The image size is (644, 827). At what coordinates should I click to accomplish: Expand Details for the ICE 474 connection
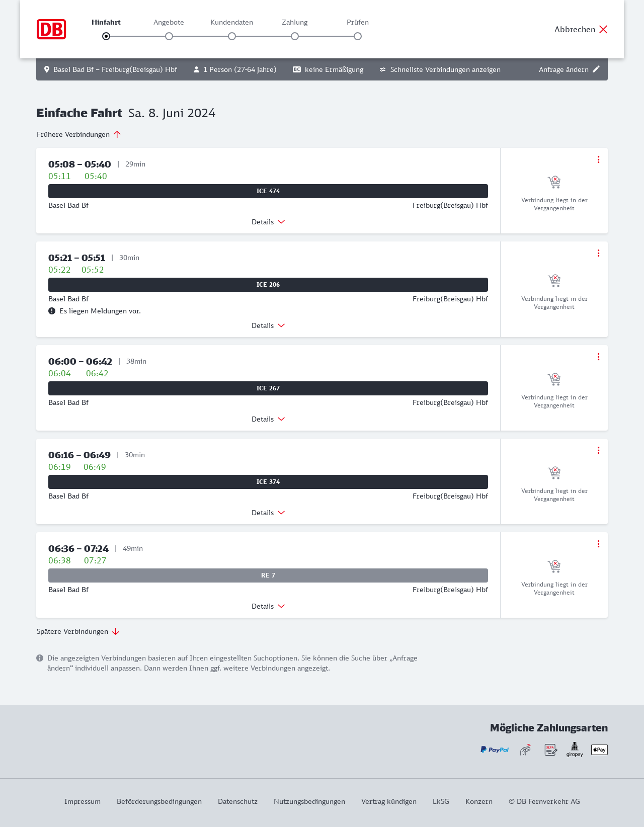(x=268, y=222)
